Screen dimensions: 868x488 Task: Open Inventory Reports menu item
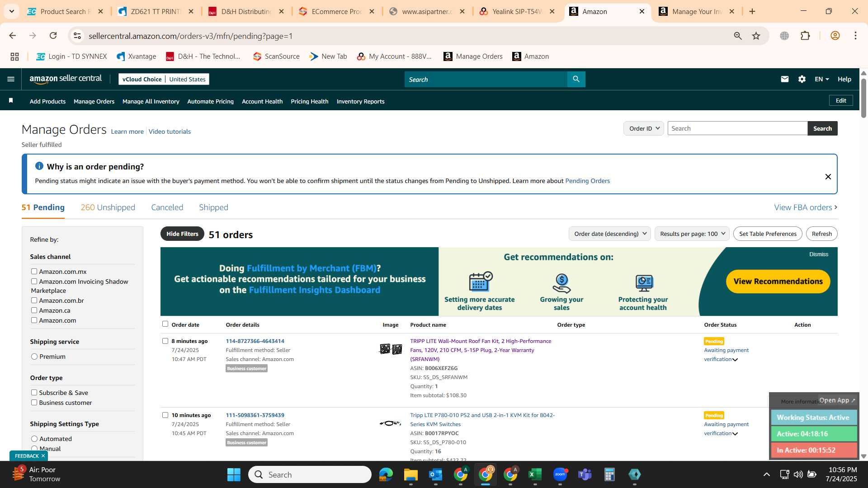click(360, 101)
